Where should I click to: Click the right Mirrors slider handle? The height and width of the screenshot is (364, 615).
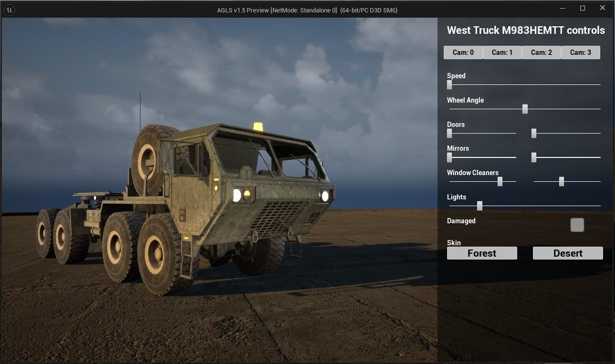(x=534, y=157)
